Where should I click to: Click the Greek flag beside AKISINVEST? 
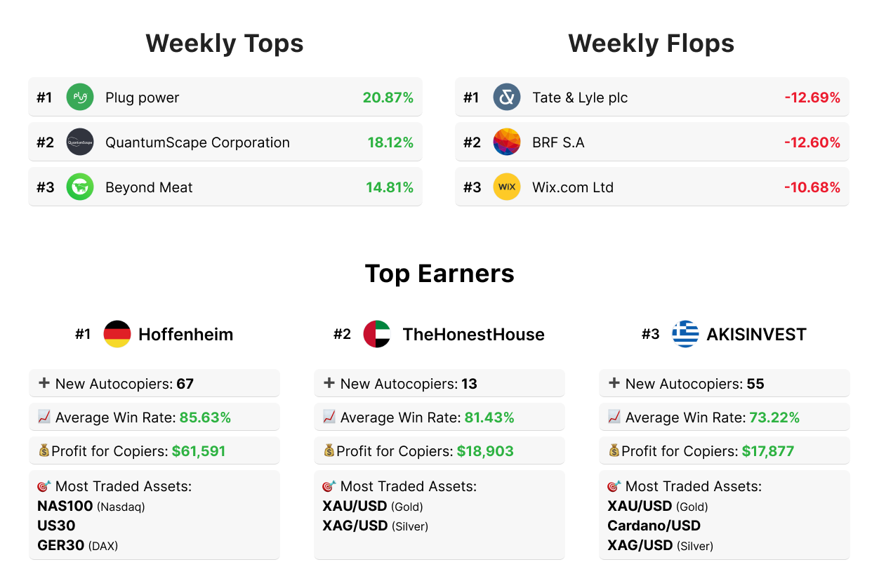tap(685, 334)
